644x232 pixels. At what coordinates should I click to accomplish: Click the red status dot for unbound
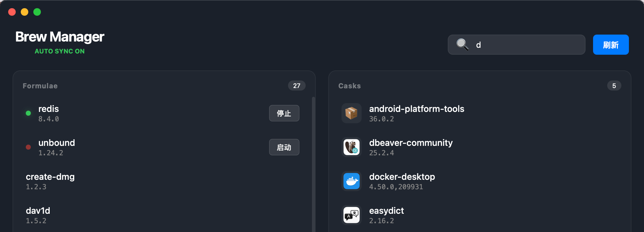[x=28, y=147]
